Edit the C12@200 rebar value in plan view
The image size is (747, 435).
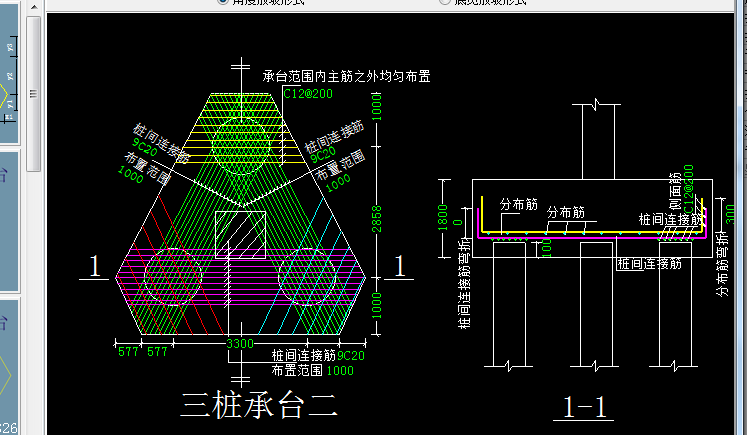point(308,94)
